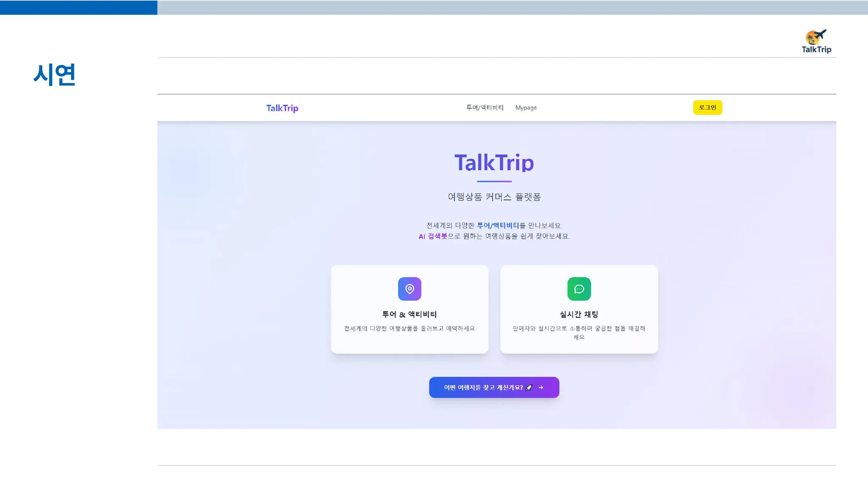This screenshot has width=868, height=488.
Task: Click the dark blue segment of the top bar
Action: (x=78, y=8)
